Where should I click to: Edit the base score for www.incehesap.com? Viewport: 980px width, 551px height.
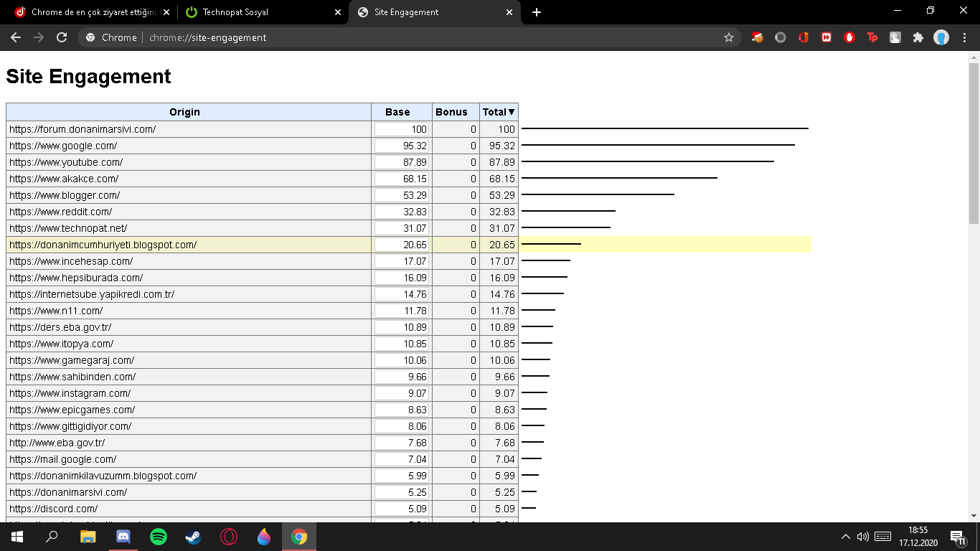(x=402, y=261)
